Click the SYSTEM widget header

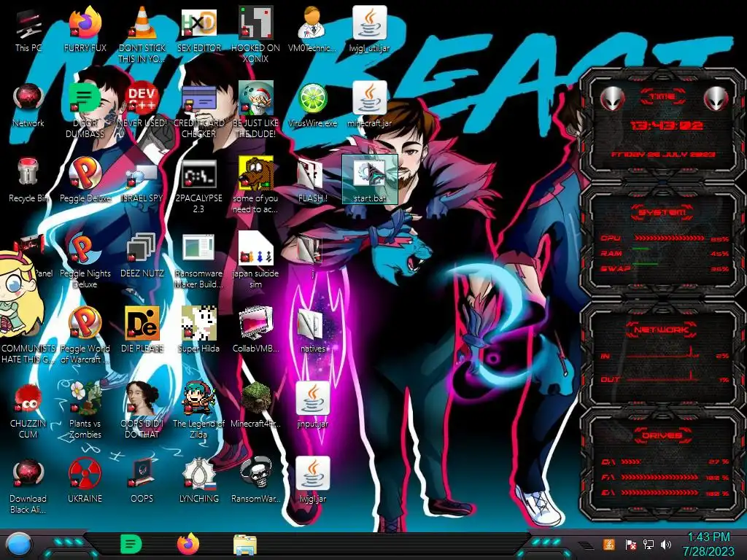coord(662,212)
